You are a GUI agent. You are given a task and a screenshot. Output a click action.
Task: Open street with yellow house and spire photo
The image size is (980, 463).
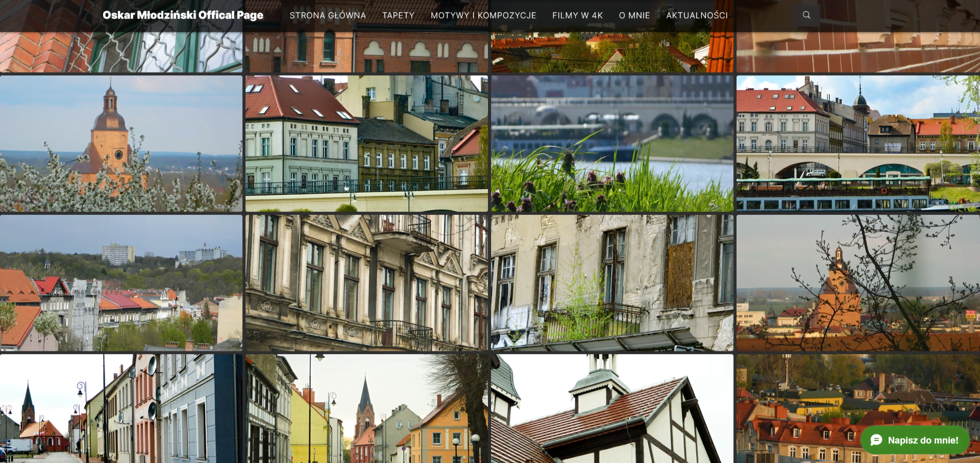click(366, 408)
